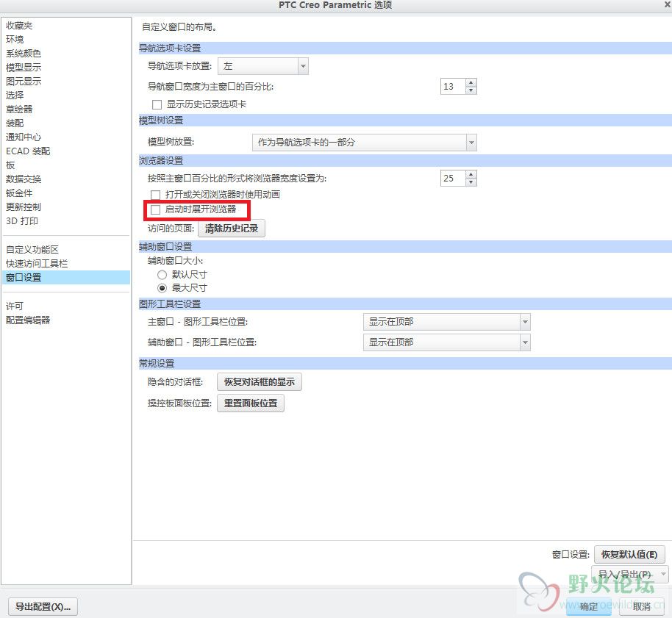Click 导出配置(X)... button

43,607
